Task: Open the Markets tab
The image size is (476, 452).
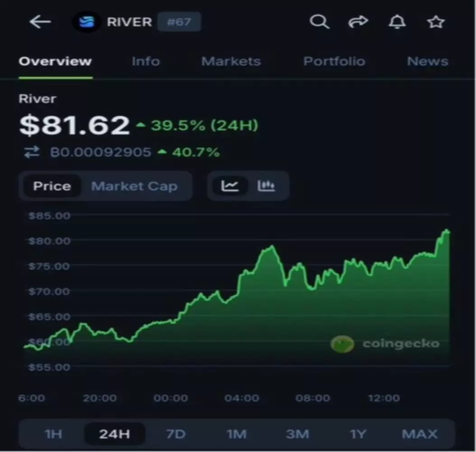Action: [x=231, y=61]
